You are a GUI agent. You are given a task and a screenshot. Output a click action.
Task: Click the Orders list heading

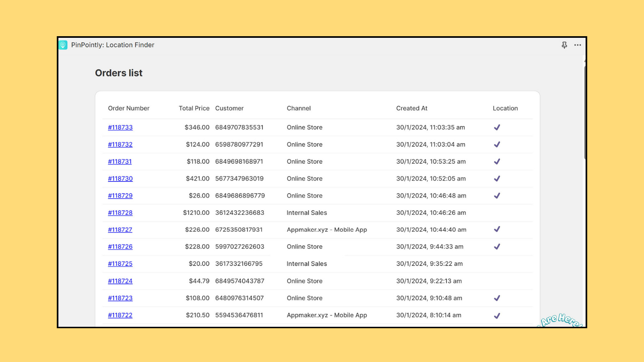[x=119, y=73]
